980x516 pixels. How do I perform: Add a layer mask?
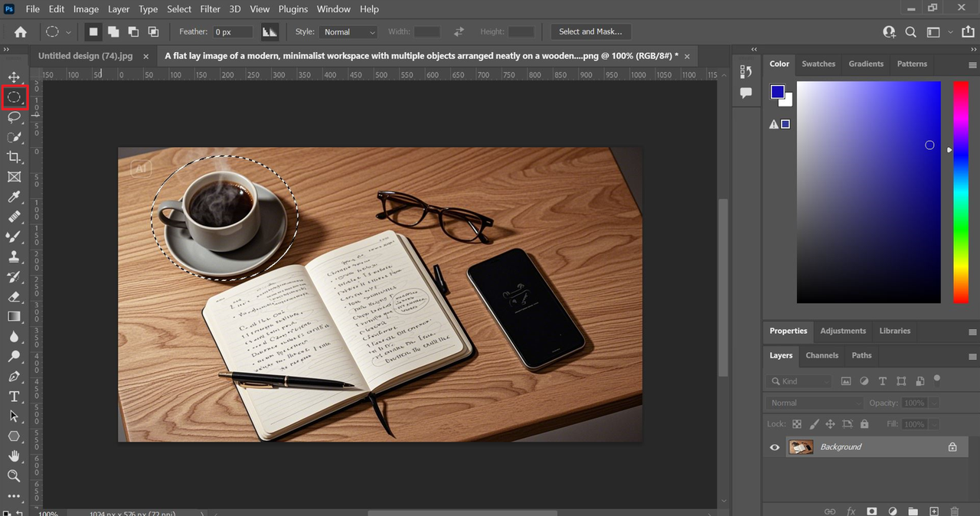(x=871, y=511)
